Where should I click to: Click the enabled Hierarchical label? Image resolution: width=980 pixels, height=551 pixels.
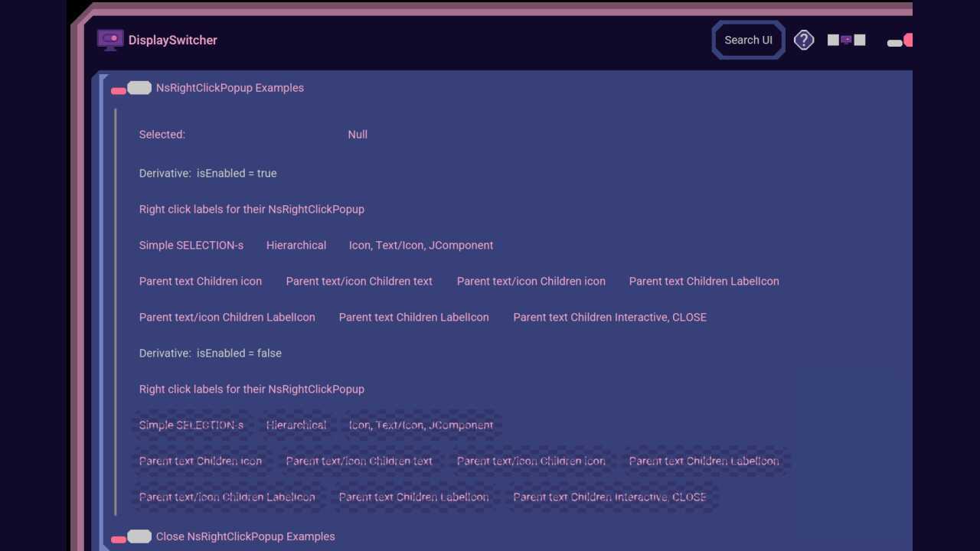(296, 246)
